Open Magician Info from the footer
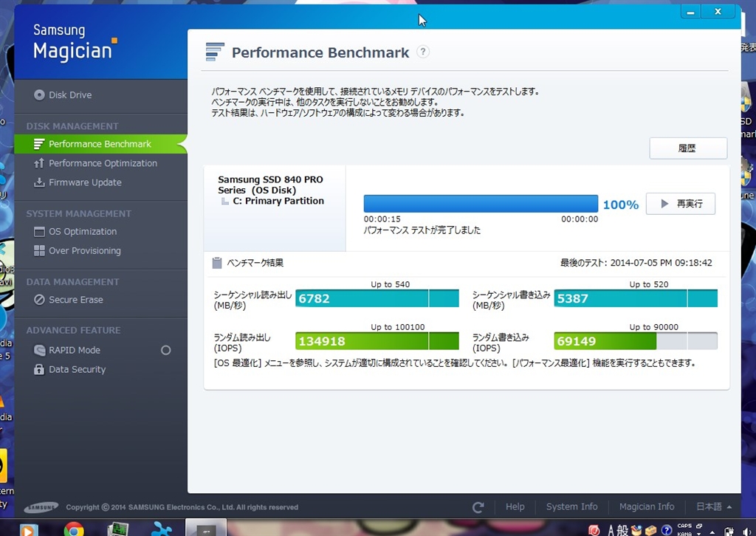 click(647, 506)
